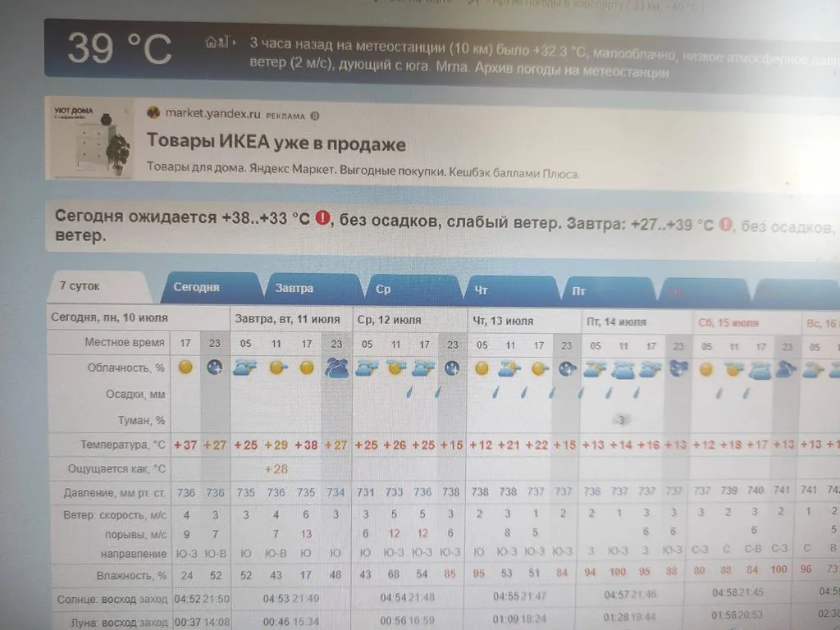This screenshot has height=630, width=840.
Task: Switch to the Завтра tab
Action: 294,289
